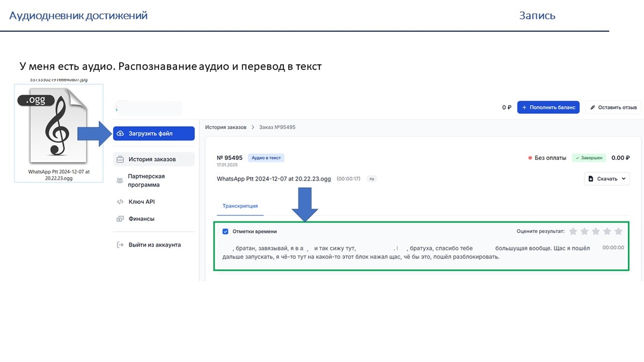The image size is (644, 362).
Task: Click the order number № 95495 heading
Action: (230, 158)
